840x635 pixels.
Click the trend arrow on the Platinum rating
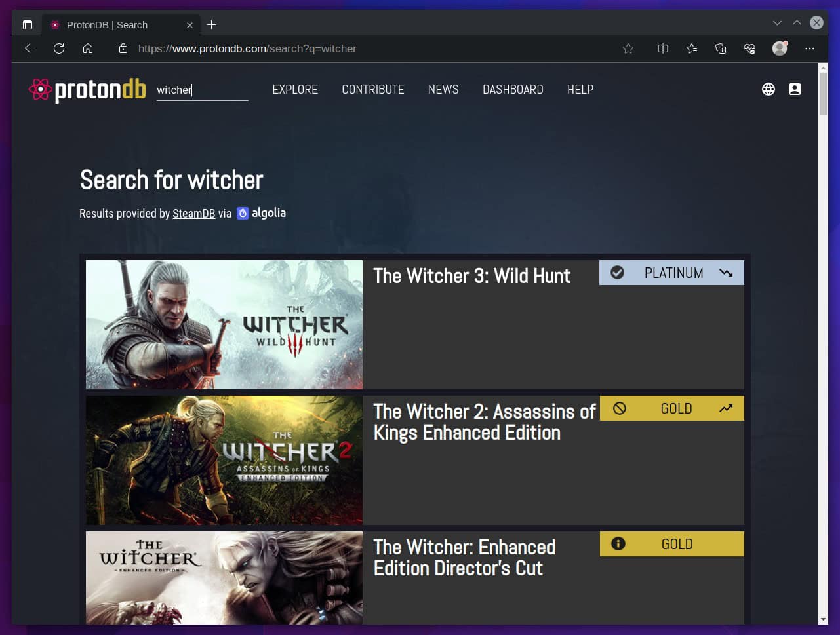[725, 272]
